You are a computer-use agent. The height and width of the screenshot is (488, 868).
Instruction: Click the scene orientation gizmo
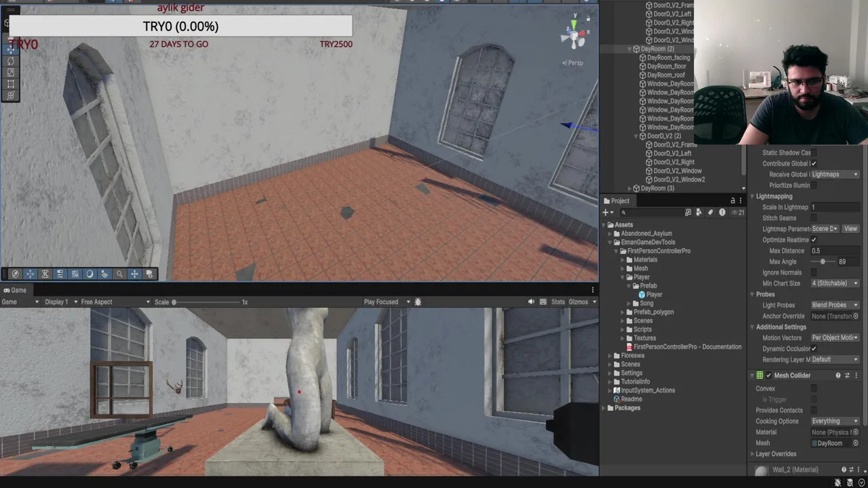pyautogui.click(x=574, y=34)
